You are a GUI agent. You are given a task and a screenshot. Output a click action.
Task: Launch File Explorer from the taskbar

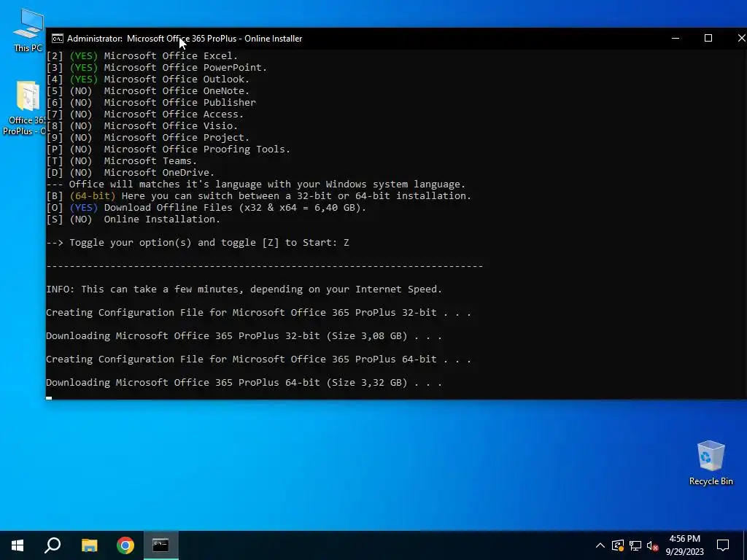tap(89, 545)
